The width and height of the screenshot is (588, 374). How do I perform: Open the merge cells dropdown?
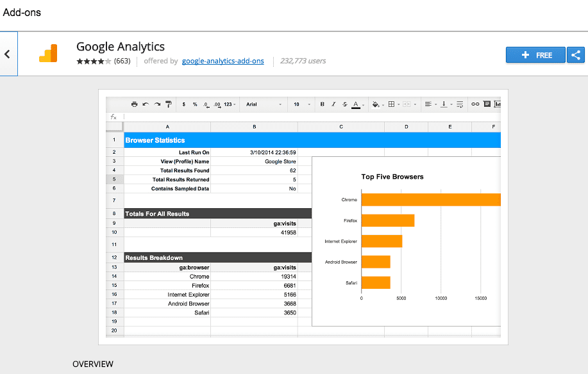409,104
